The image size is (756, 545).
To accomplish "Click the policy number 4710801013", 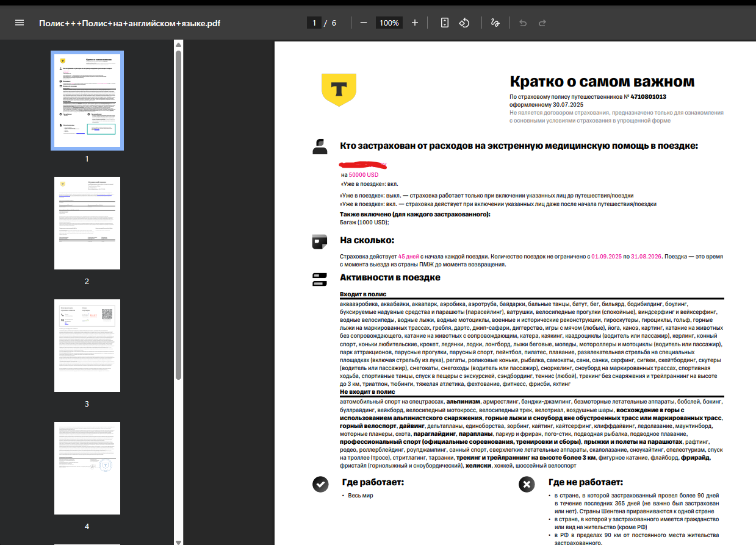I will pos(648,97).
